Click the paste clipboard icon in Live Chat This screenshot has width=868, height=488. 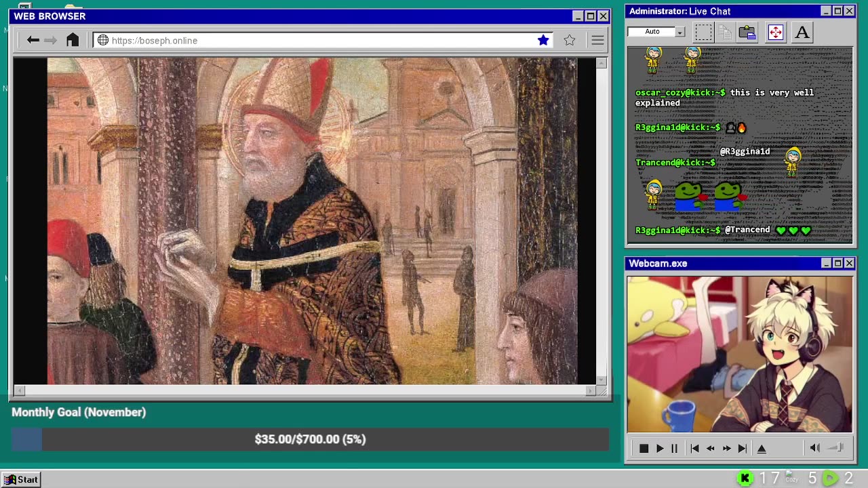tap(747, 32)
